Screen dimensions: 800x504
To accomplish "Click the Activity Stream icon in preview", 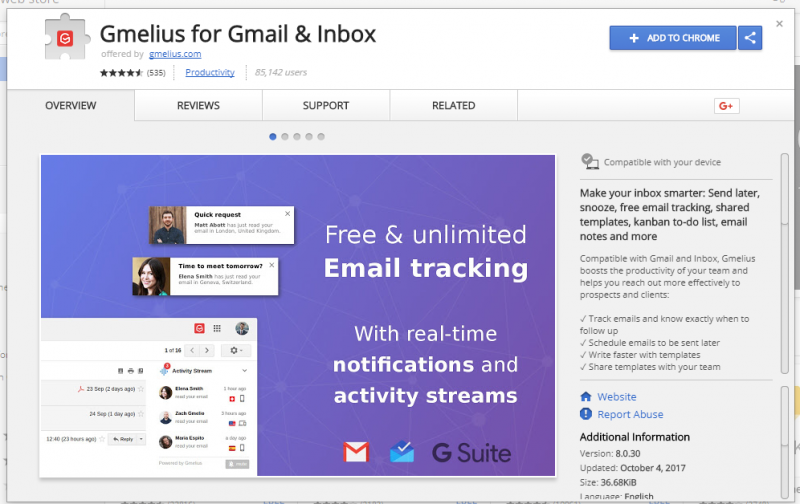I will (x=164, y=370).
